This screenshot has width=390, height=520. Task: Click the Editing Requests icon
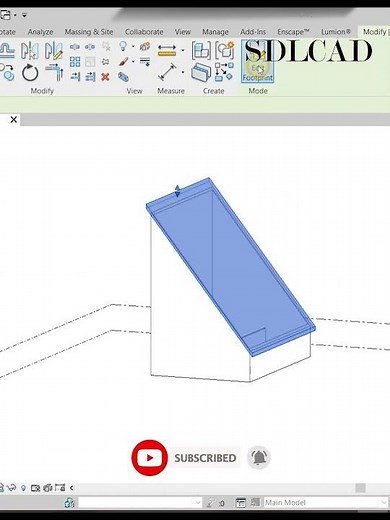tap(210, 502)
